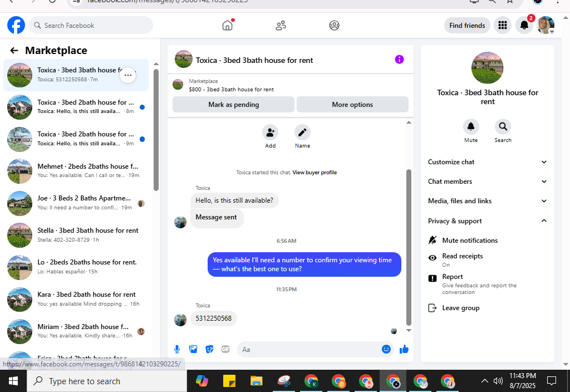Open the Toxica 3bed 2bath chat from 8m ago
Viewport: 570px width, 392px height.
coord(76,107)
